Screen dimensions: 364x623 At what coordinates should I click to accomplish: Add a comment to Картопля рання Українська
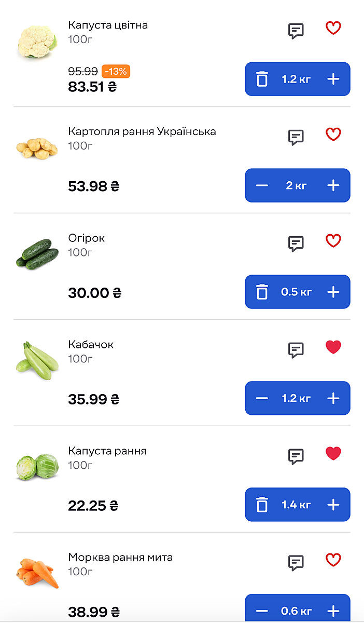point(296,137)
